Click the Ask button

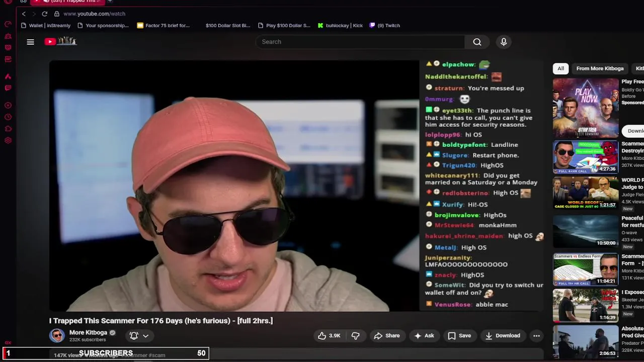coord(424,336)
